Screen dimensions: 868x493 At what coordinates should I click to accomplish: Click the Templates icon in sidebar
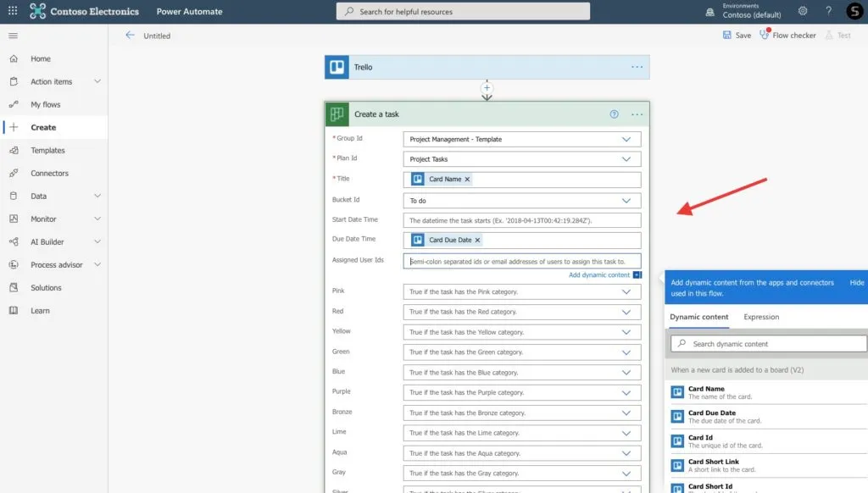(x=14, y=150)
